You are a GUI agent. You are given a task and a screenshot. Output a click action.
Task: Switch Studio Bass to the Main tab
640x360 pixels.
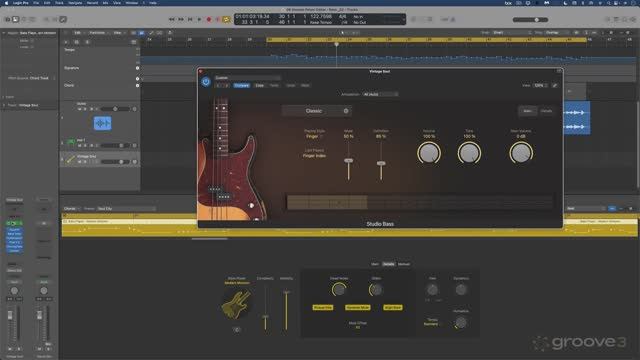(x=527, y=111)
